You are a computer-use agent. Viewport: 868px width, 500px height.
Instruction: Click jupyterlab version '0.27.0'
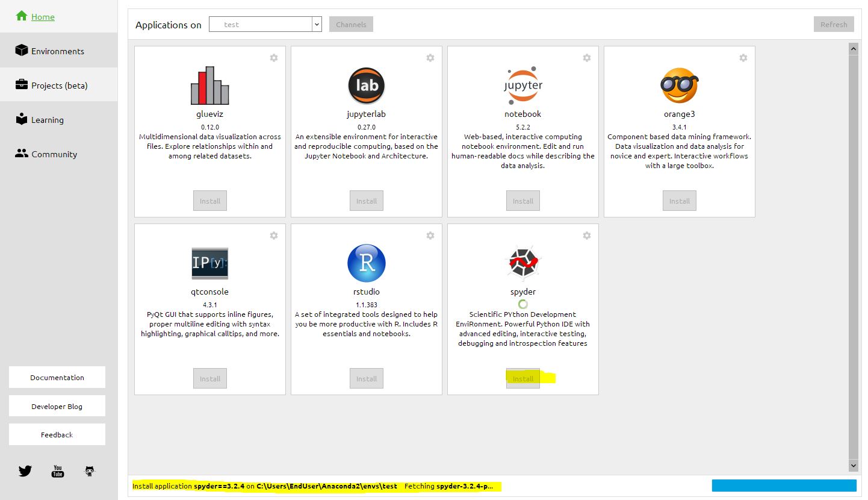[367, 127]
